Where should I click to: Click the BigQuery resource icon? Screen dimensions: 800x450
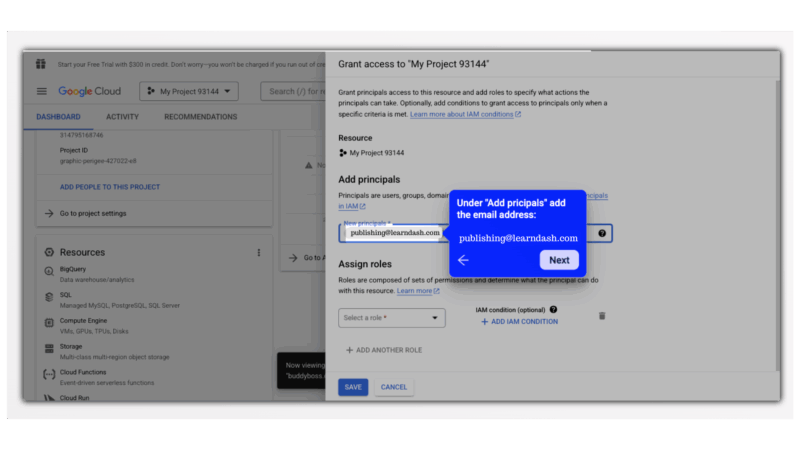click(49, 271)
